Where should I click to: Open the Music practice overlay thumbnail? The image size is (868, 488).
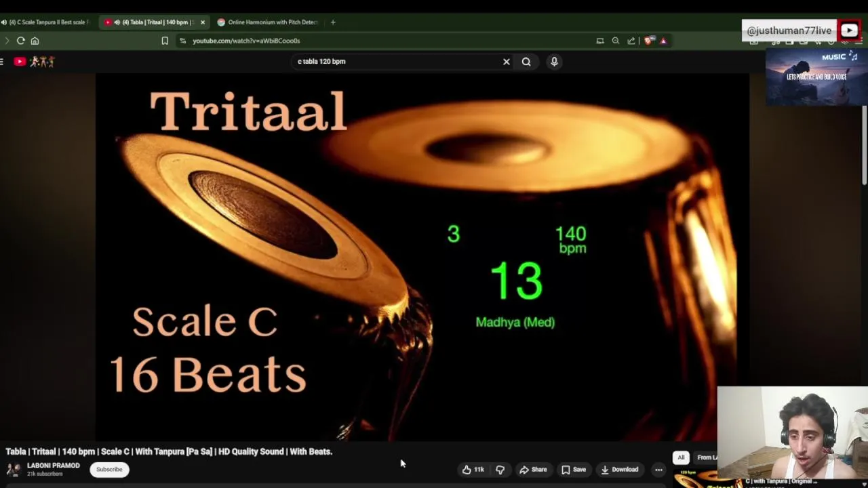click(816, 77)
